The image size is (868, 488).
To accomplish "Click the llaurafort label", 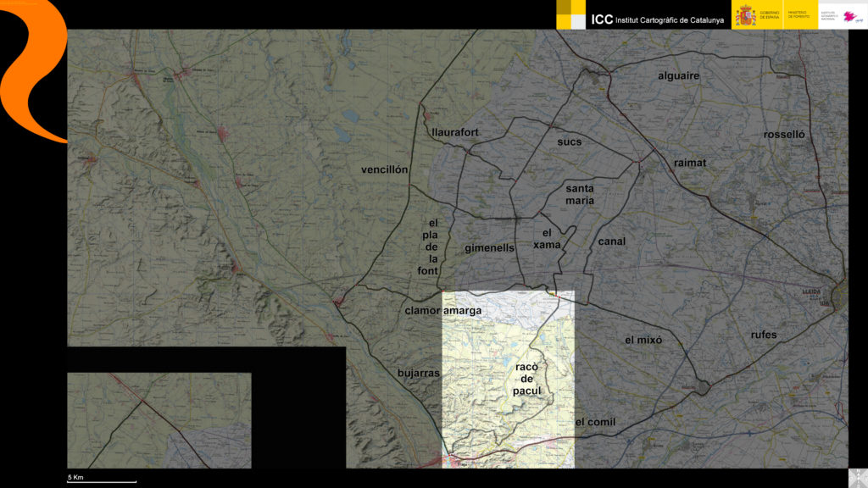I will click(455, 132).
